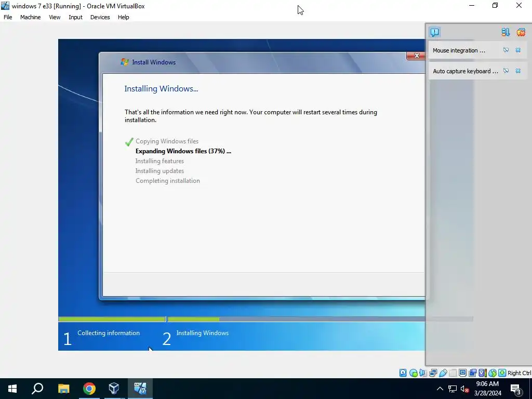532x399 pixels.
Task: Minimize the VirtualBox window
Action: (x=472, y=5)
